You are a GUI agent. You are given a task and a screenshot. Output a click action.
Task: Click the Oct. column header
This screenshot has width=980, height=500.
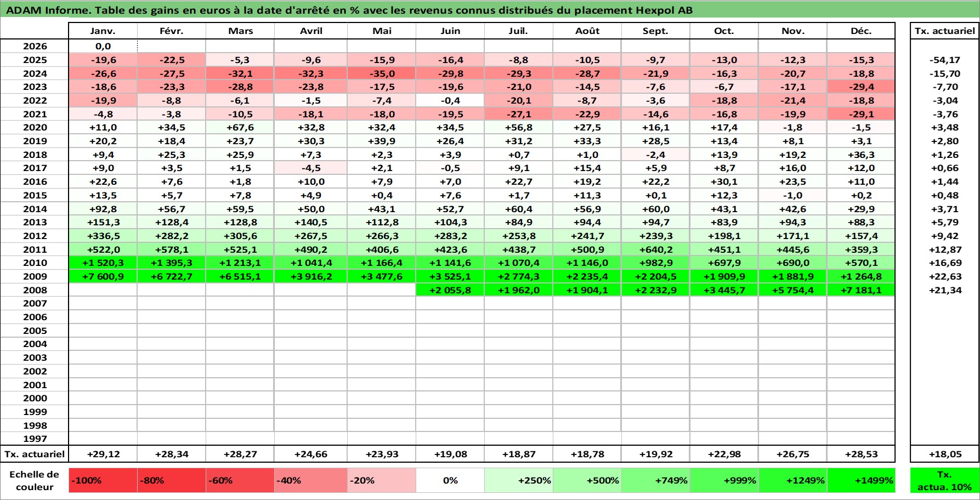(724, 31)
